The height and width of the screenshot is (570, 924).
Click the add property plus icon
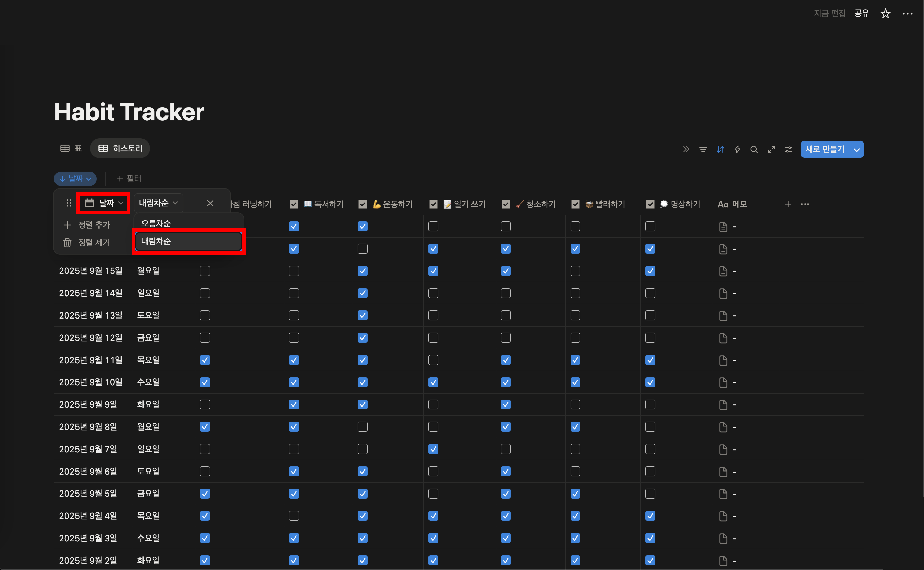(788, 204)
